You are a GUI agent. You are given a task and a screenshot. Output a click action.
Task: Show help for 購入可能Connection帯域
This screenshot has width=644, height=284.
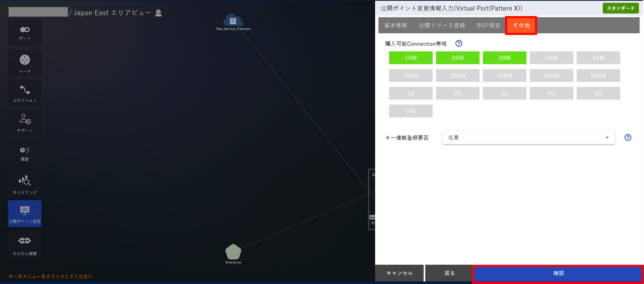[458, 44]
